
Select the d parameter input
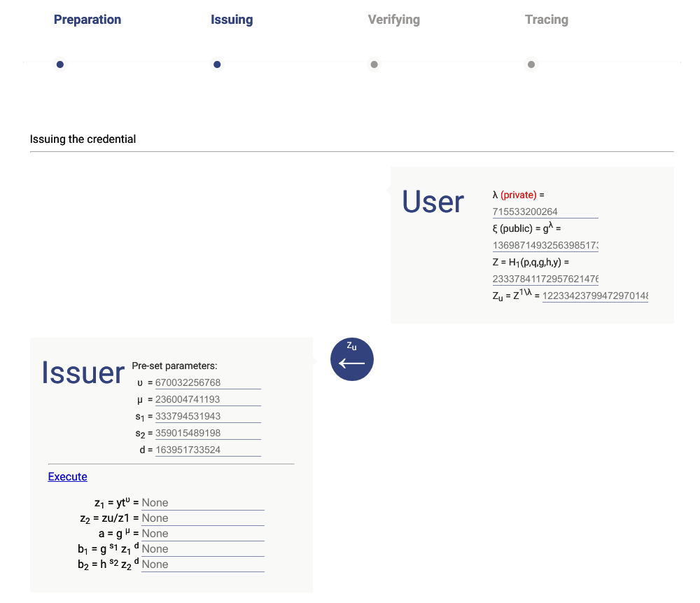click(208, 450)
